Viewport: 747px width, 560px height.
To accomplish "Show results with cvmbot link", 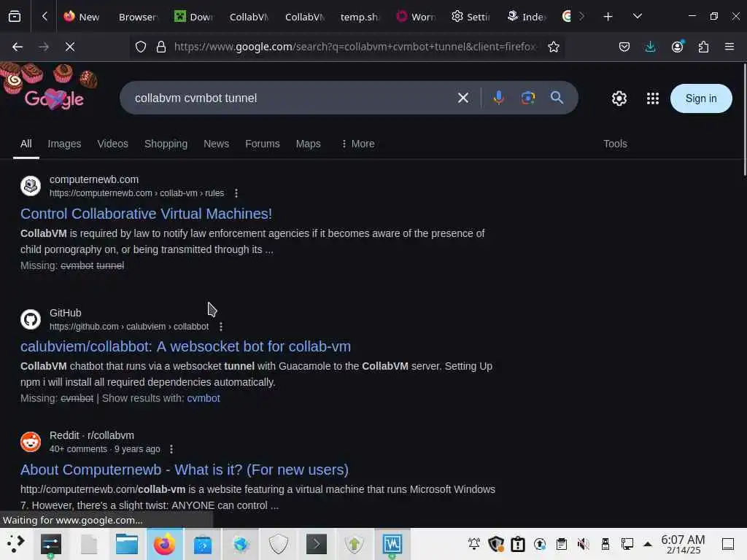I will point(204,398).
